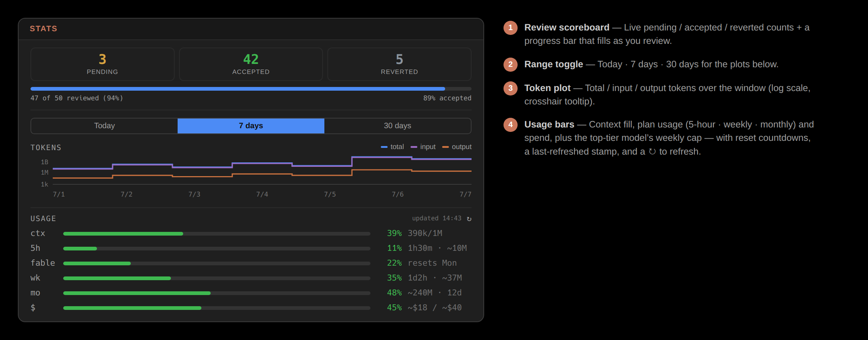
Task: Click the wk weekly usage bar
Action: pyautogui.click(x=217, y=278)
